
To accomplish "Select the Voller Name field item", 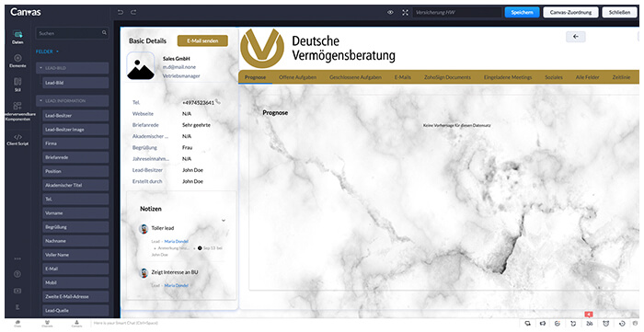I will (x=75, y=255).
